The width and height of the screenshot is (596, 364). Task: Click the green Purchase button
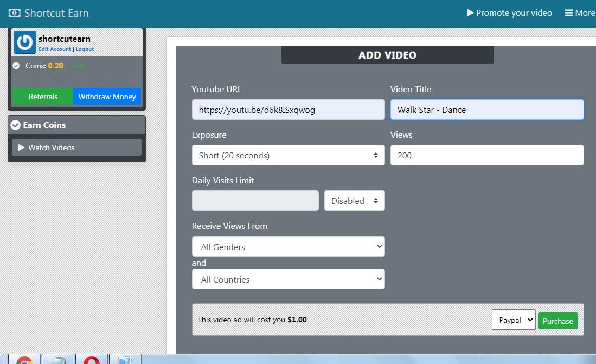pyautogui.click(x=557, y=321)
